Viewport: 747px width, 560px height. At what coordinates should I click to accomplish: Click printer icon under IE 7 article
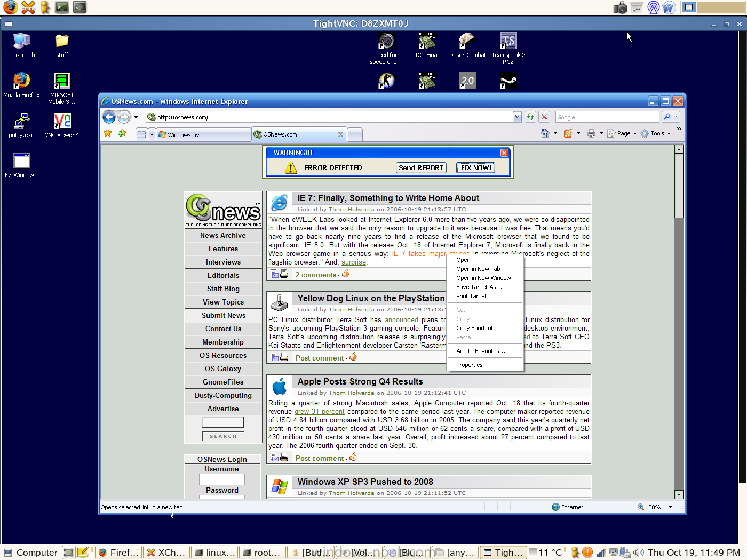click(284, 274)
